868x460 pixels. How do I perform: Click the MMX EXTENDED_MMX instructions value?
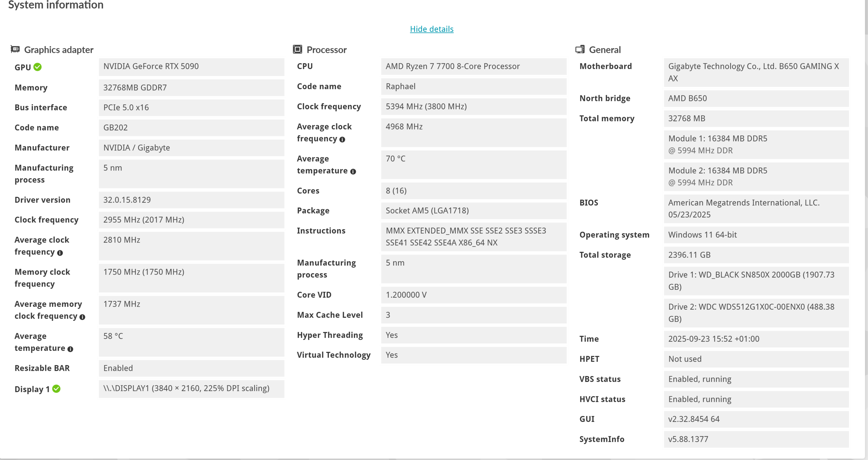474,236
